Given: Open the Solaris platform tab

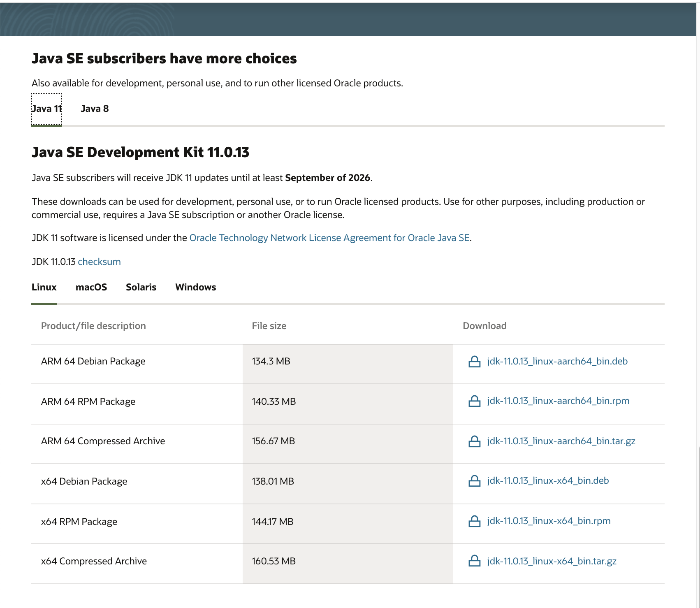Looking at the screenshot, I should pos(141,287).
